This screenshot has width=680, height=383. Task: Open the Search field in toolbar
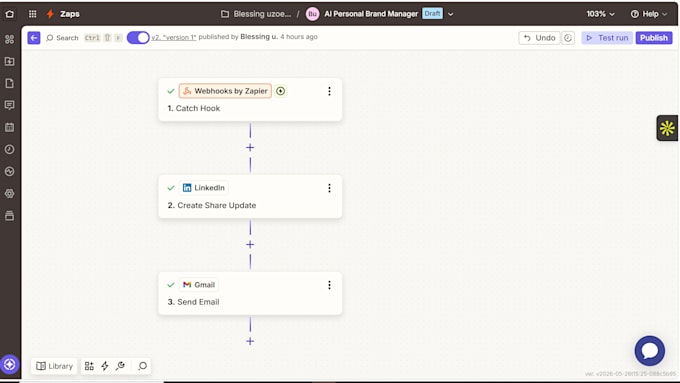point(62,38)
